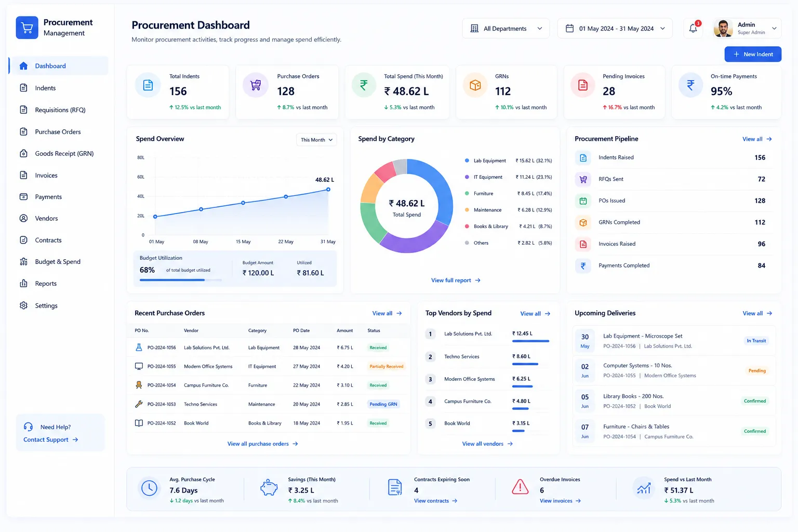
Task: Open the Settings gear in the sidebar
Action: [23, 305]
